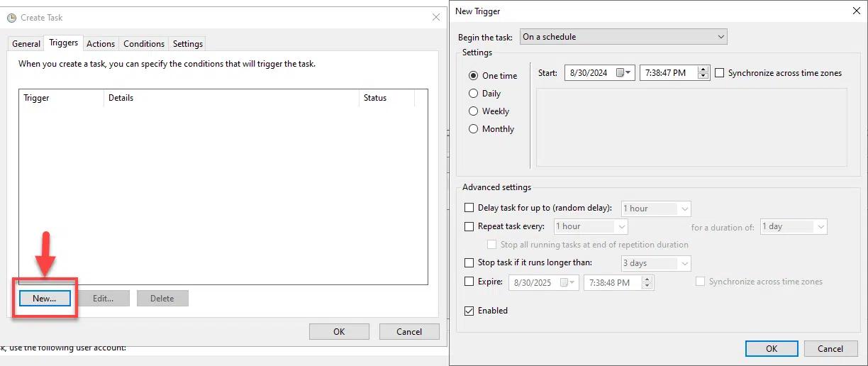
Task: Click the Delete trigger button
Action: coord(162,299)
